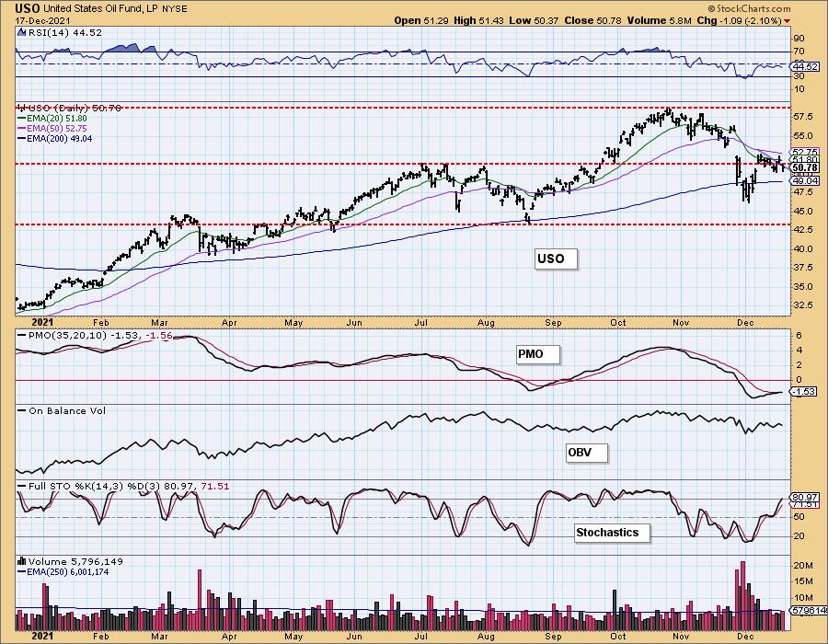Image resolution: width=828 pixels, height=644 pixels.
Task: Click the EMA(200) 49.04 legend entry
Action: 55,138
